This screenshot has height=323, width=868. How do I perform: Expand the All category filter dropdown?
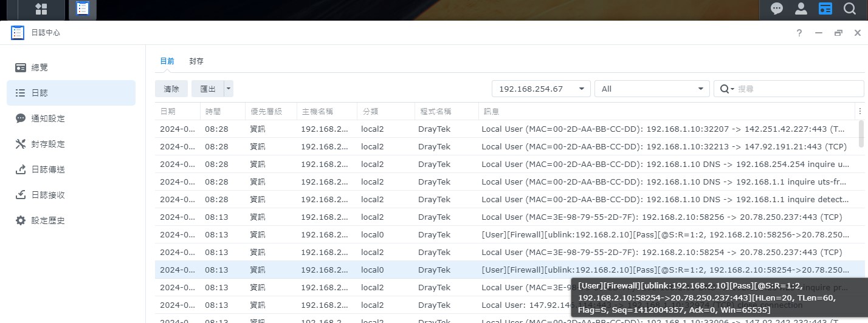[652, 89]
